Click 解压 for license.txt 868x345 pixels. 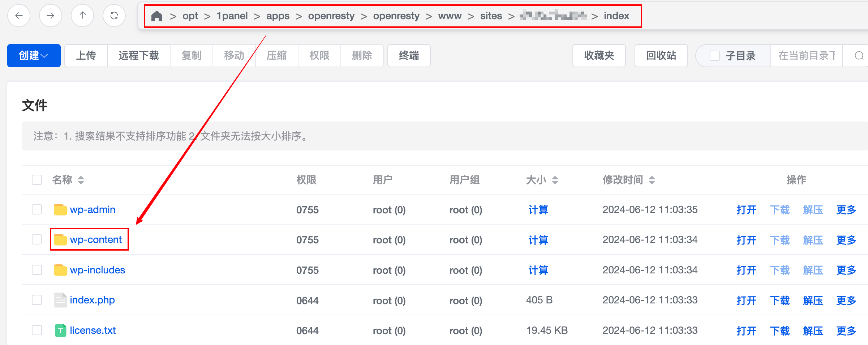(813, 331)
